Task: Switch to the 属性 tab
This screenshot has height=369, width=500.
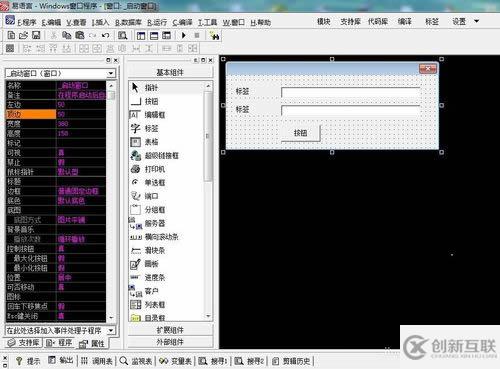Action: [92, 343]
